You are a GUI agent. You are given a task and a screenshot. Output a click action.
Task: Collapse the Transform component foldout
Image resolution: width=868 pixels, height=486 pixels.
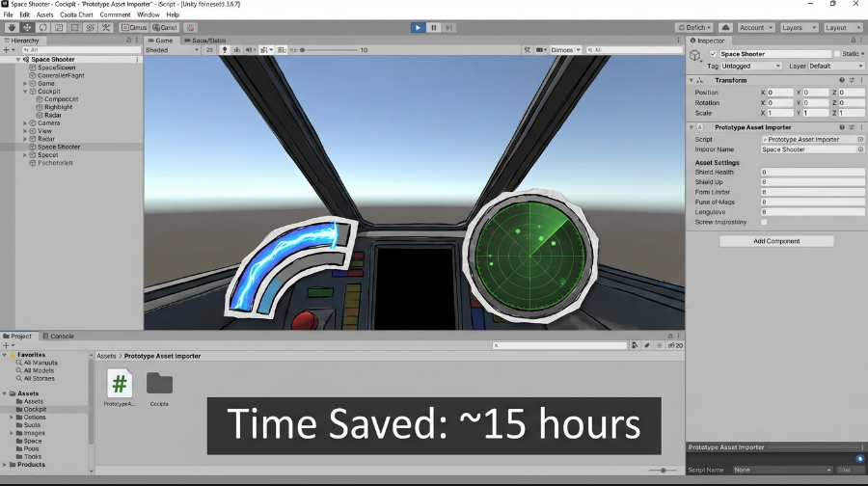(691, 80)
